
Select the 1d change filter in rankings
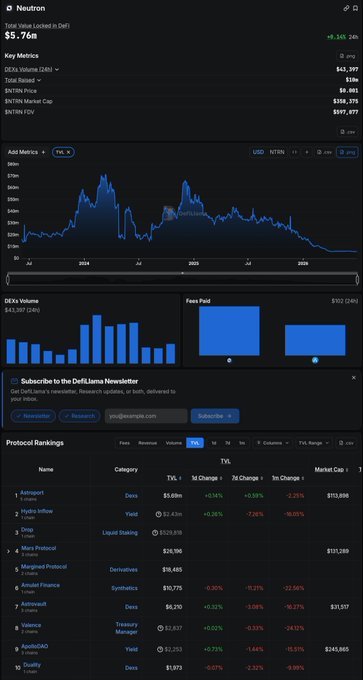point(213,443)
